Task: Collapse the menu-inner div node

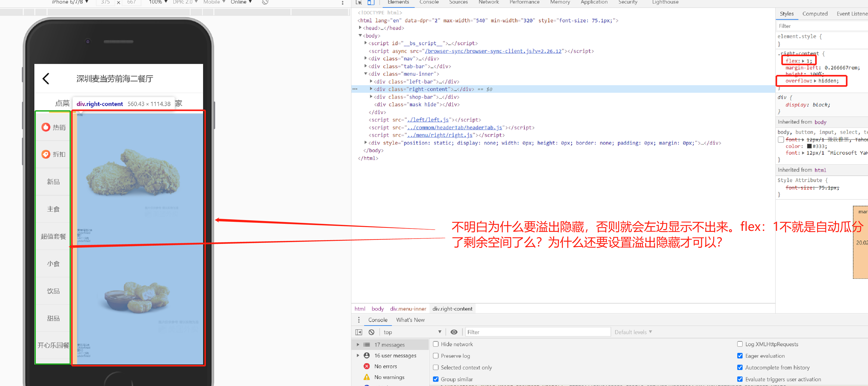Action: (366, 73)
